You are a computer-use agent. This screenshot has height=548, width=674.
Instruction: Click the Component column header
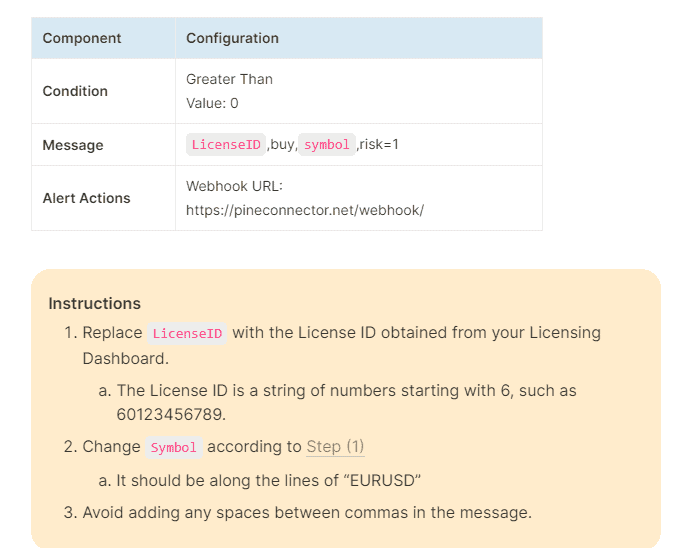click(x=82, y=38)
